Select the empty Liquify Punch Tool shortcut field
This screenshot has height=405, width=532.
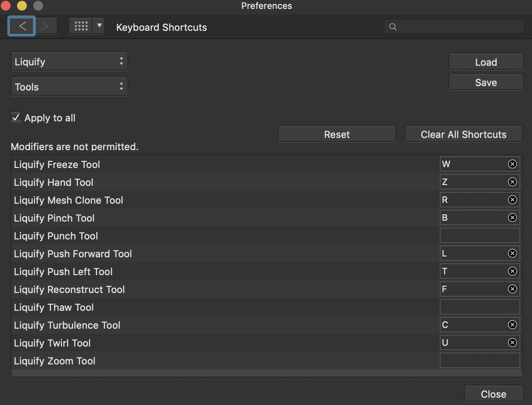[x=480, y=235]
